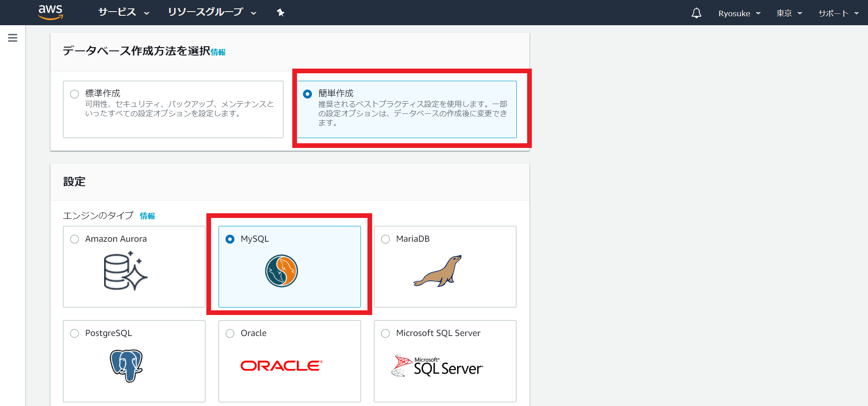Expand the リソースグループ menu

click(212, 13)
